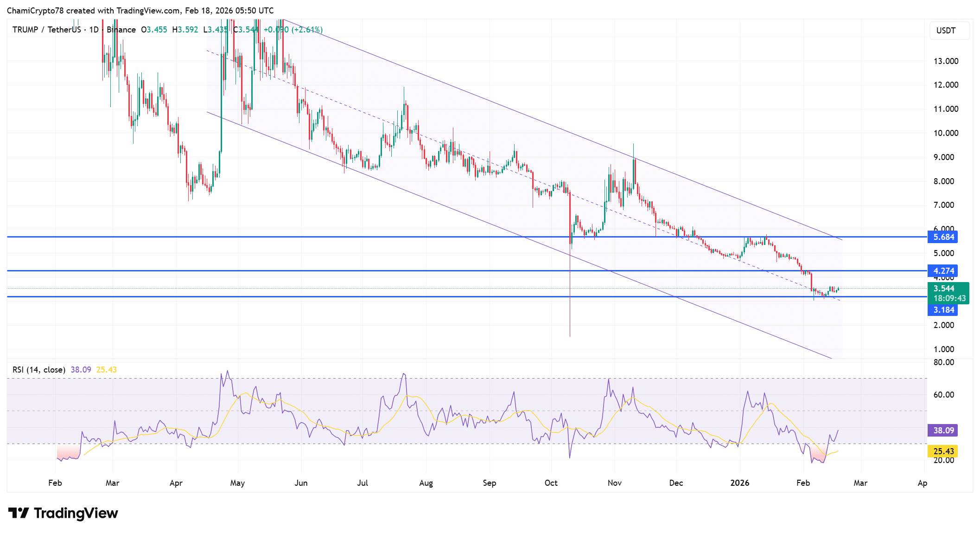Click the USDT currency label
Viewport: 980px width, 534px height.
[946, 31]
